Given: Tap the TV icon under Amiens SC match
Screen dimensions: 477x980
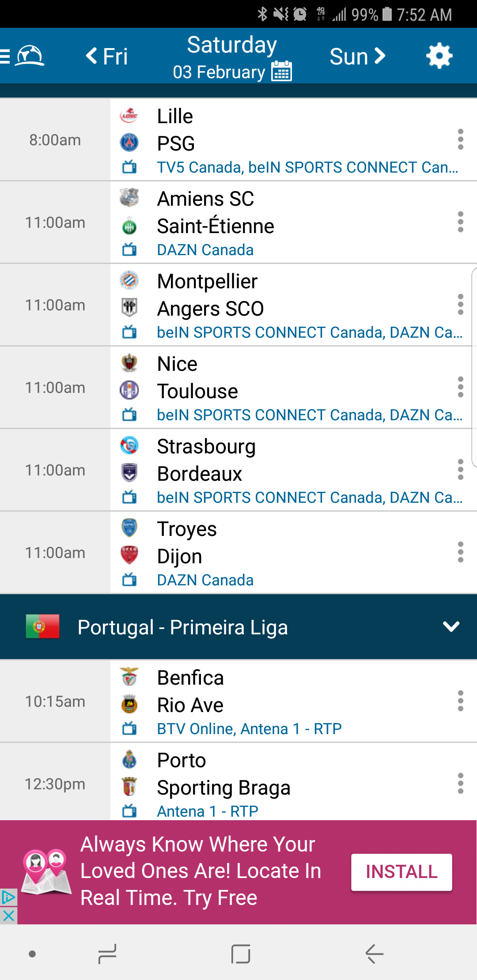Looking at the screenshot, I should [129, 250].
